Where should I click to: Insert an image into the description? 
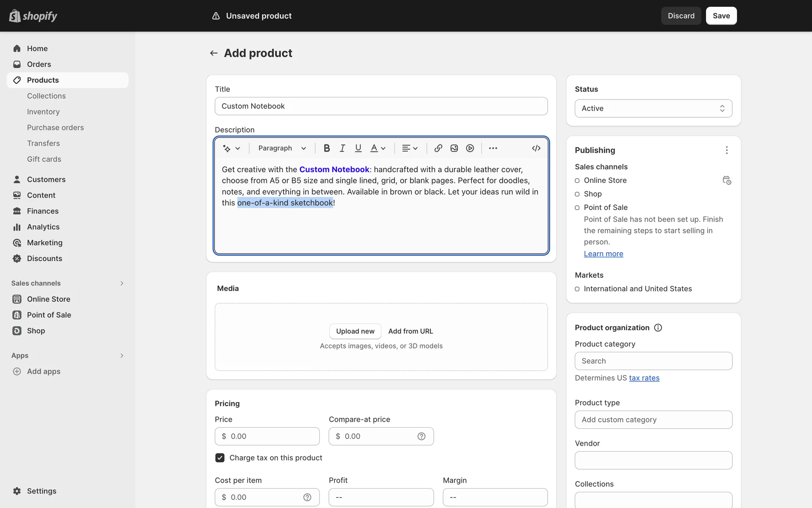(x=454, y=148)
